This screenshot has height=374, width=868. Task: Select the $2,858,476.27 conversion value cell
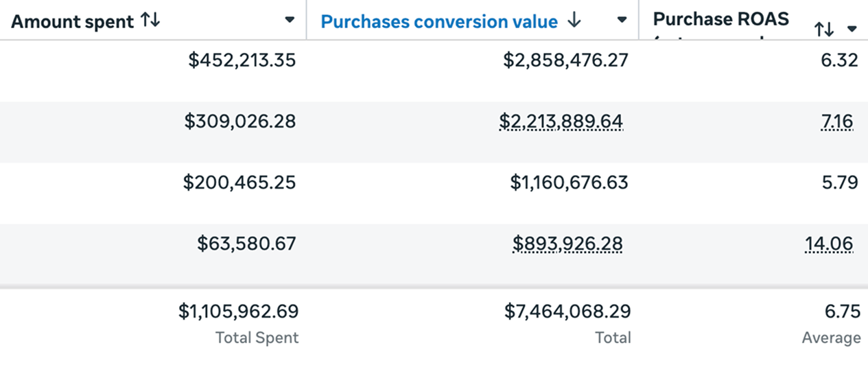[x=565, y=60]
